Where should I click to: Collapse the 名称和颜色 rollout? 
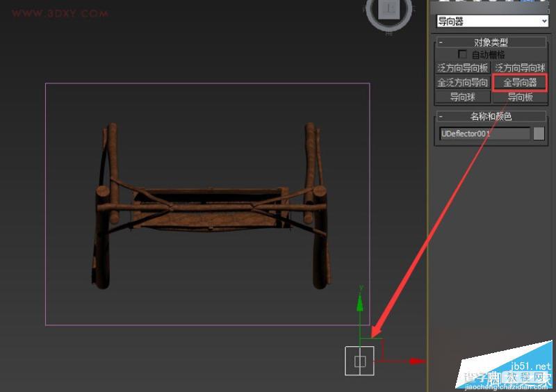click(491, 116)
